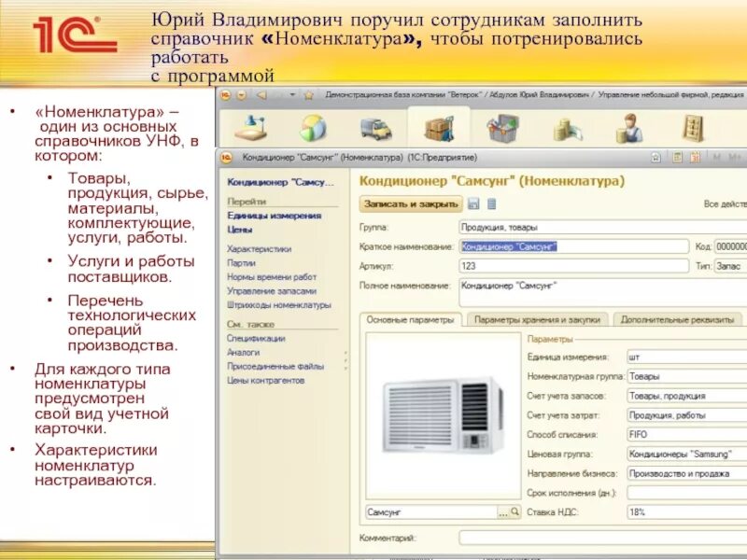Image resolution: width=747 pixels, height=560 pixels.
Task: Click the Артикул field containing 123
Action: pyautogui.click(x=573, y=266)
